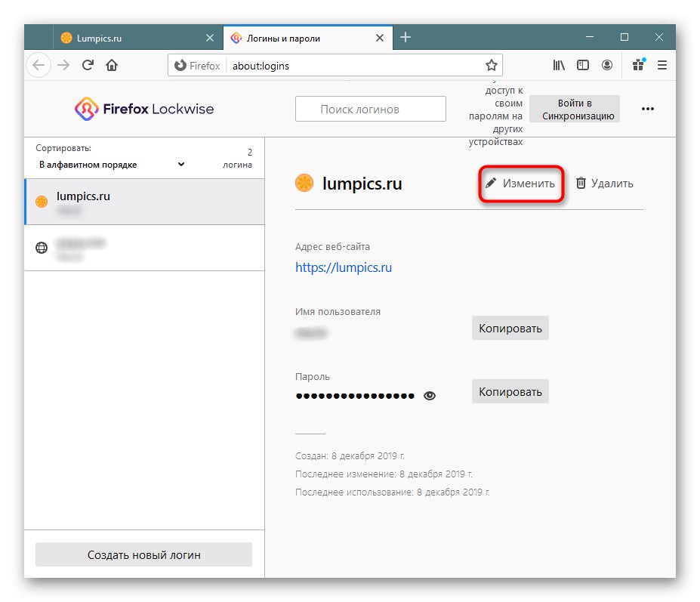Select the lumpics.ru login in list
The height and width of the screenshot is (602, 700).
pos(145,202)
